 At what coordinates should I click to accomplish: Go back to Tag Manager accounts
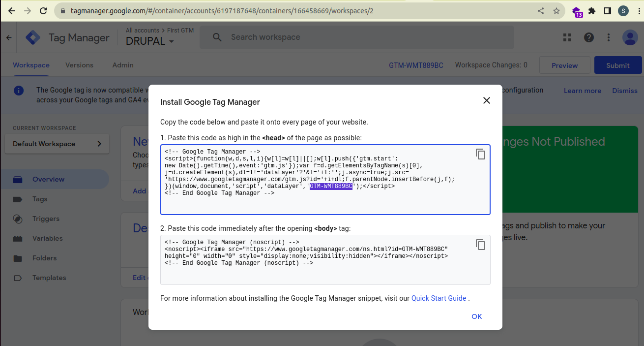coord(8,37)
